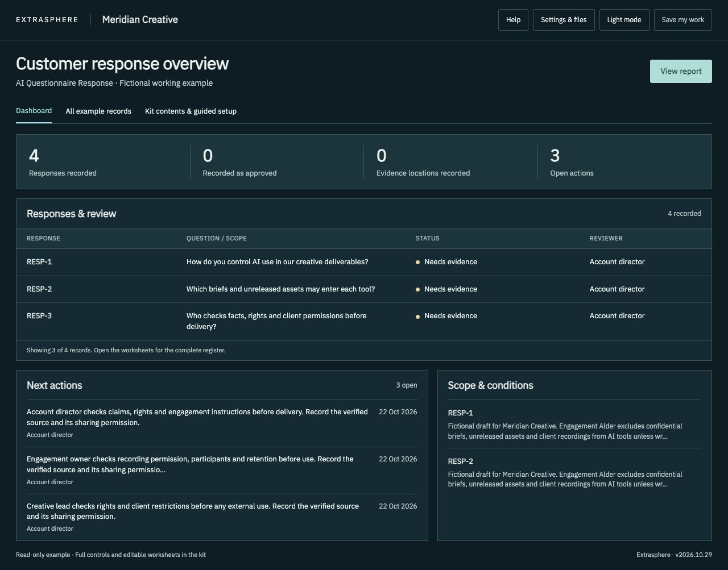Viewport: 728px width, 570px height.
Task: Click Needs evidence status for RESP-2
Action: pos(446,289)
